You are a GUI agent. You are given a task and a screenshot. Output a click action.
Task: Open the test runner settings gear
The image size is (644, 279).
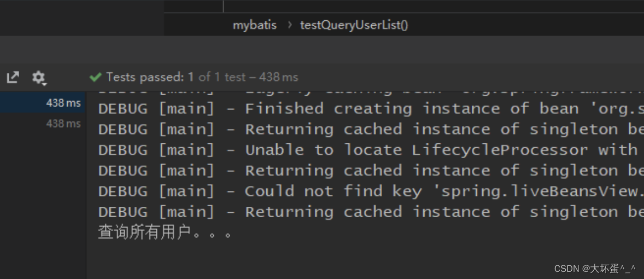click(x=38, y=77)
